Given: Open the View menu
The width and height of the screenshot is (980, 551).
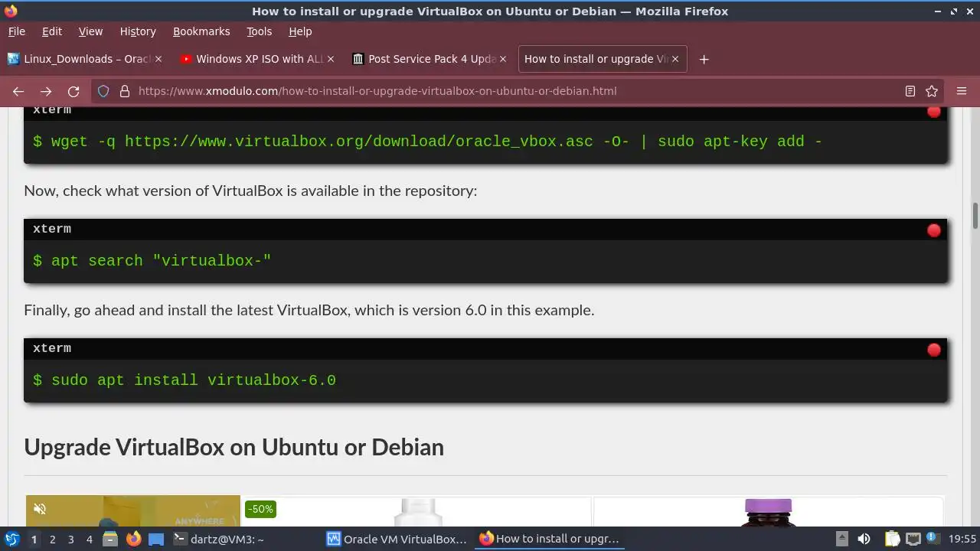Looking at the screenshot, I should 90,31.
